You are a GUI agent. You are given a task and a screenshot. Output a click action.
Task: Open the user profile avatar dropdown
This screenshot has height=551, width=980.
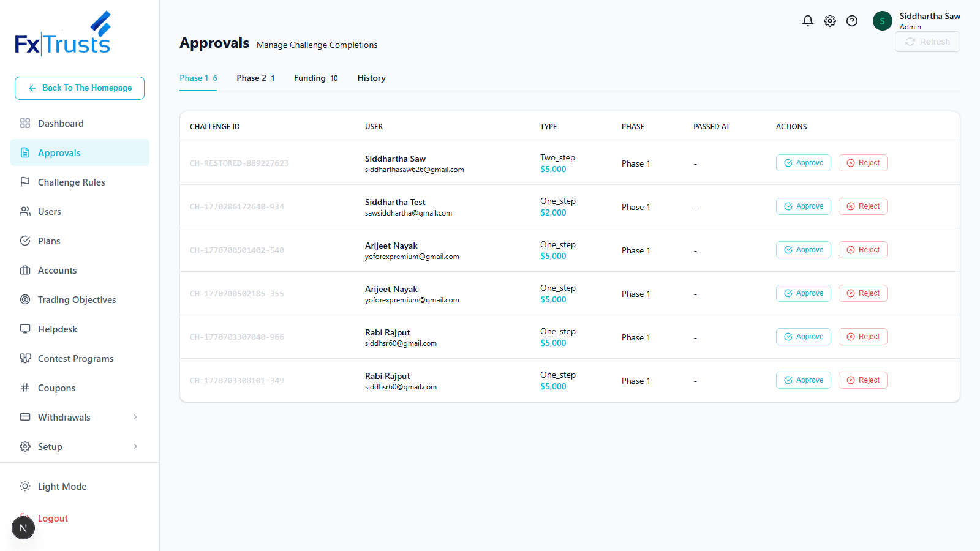point(882,20)
